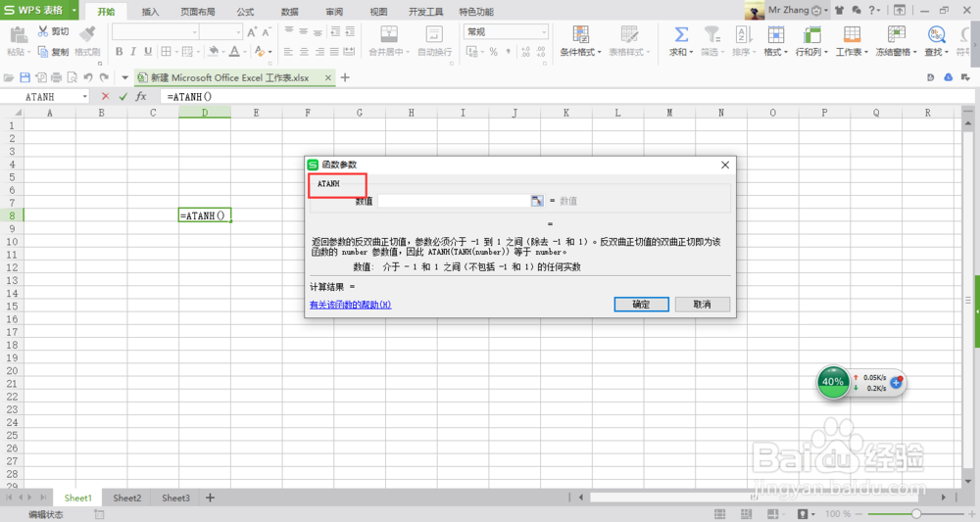
Task: Confirm formula with green checkmark
Action: click(122, 96)
